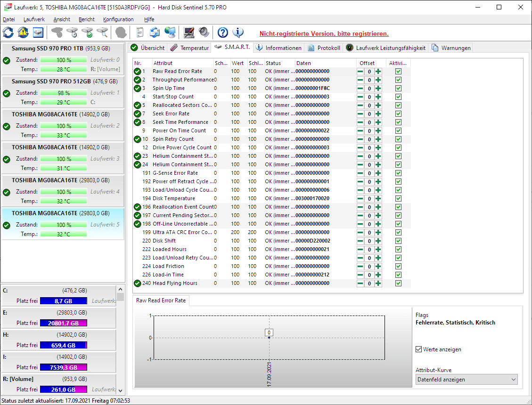Open the Bericht menu
The image size is (532, 405).
pos(87,19)
